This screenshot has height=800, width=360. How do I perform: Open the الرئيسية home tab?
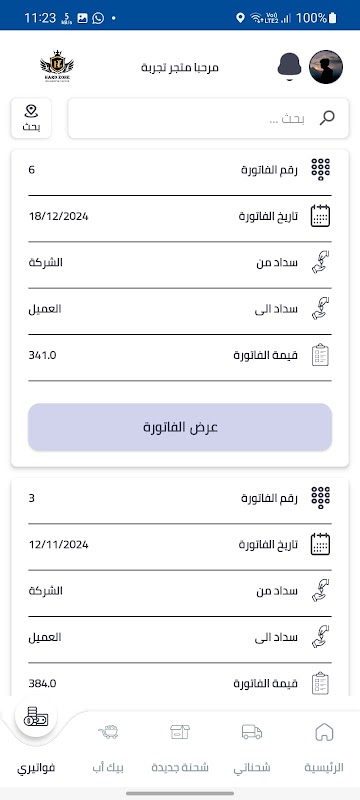(324, 747)
